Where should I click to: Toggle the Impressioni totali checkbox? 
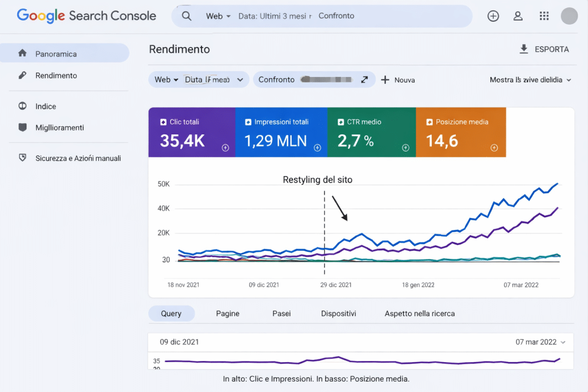pyautogui.click(x=248, y=122)
